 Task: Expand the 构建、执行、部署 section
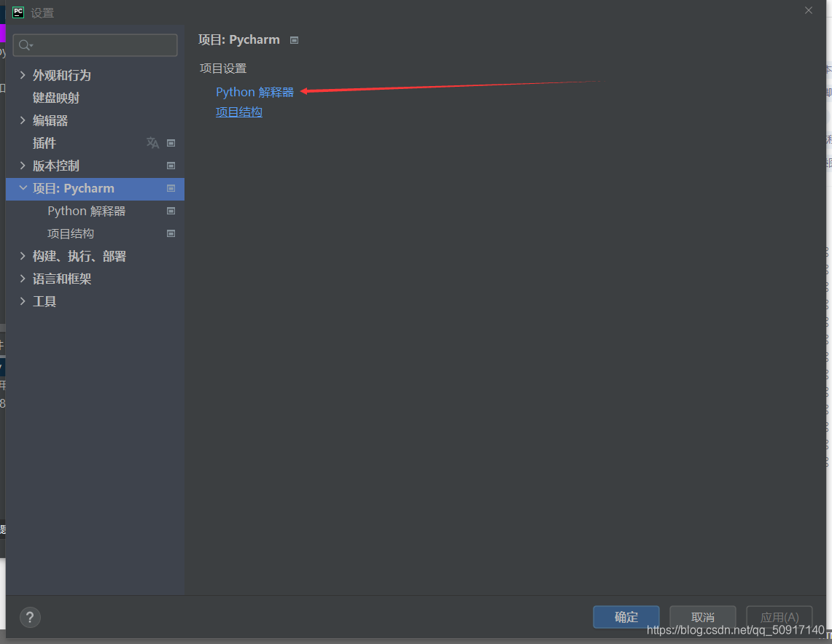(x=23, y=256)
